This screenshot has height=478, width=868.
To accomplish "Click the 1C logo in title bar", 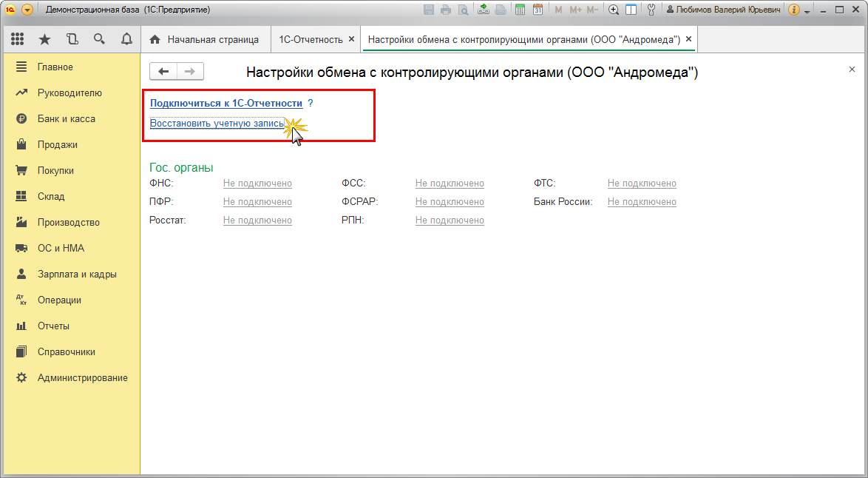I will (10, 10).
